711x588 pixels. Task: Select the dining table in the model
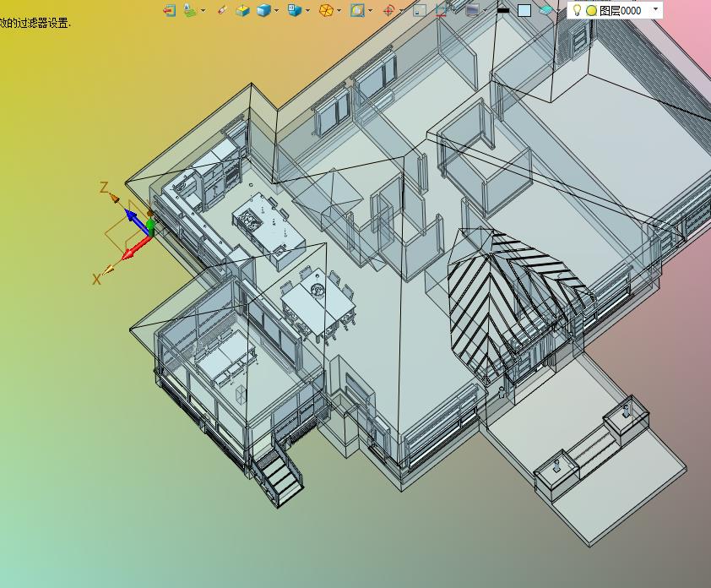[x=318, y=305]
